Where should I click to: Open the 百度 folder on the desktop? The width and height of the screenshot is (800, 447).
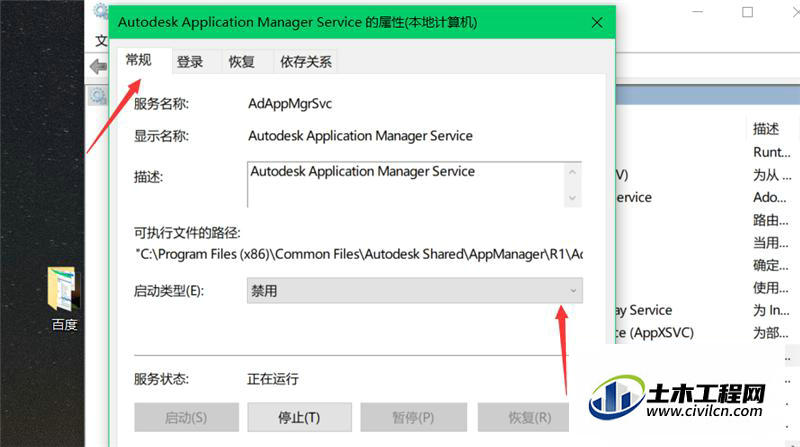64,299
